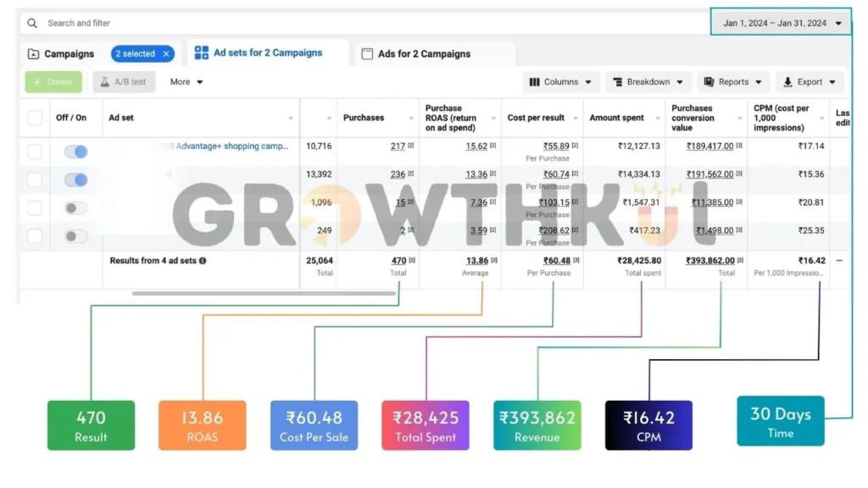Enable the fourth ad set toggle
Screen dimensions: 868x488
tap(76, 236)
